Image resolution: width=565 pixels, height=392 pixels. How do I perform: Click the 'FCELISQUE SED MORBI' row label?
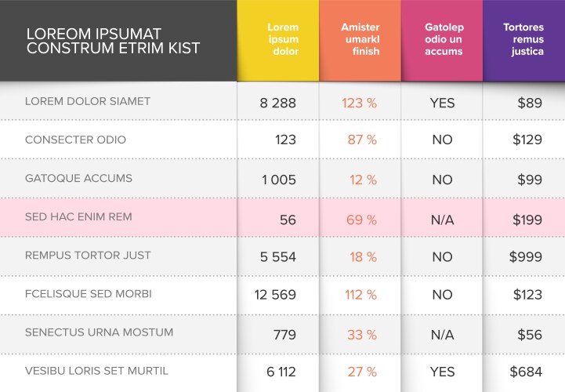pyautogui.click(x=89, y=294)
